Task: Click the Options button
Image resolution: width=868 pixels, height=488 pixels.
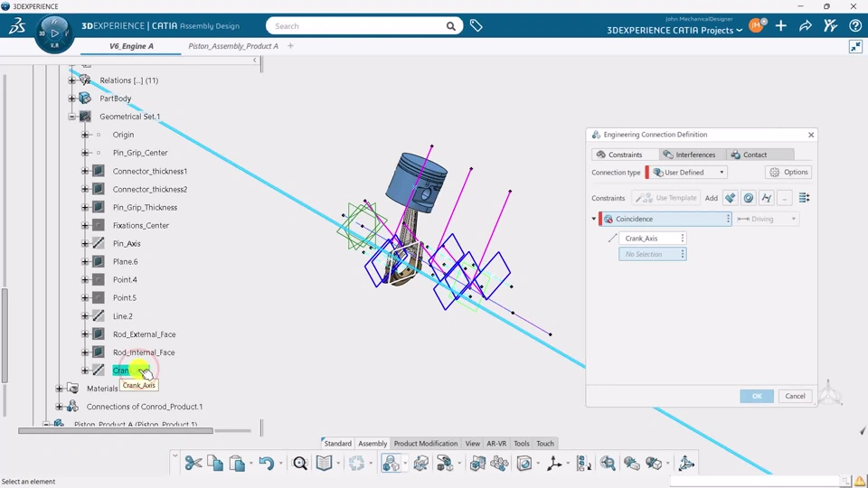Action: 788,172
